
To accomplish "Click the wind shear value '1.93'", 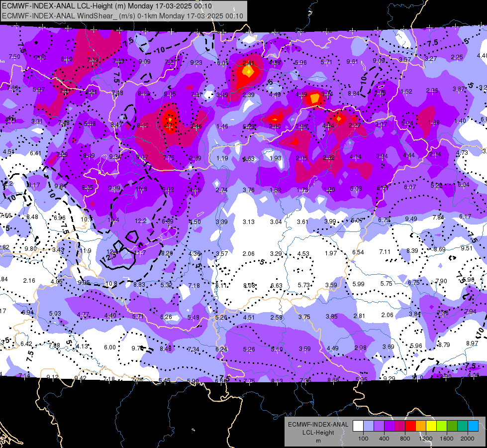I will pos(276,158).
